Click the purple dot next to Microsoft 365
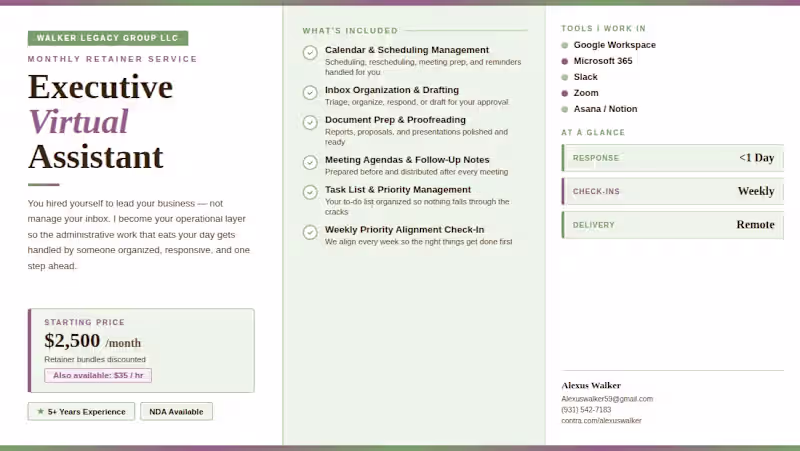 click(565, 61)
